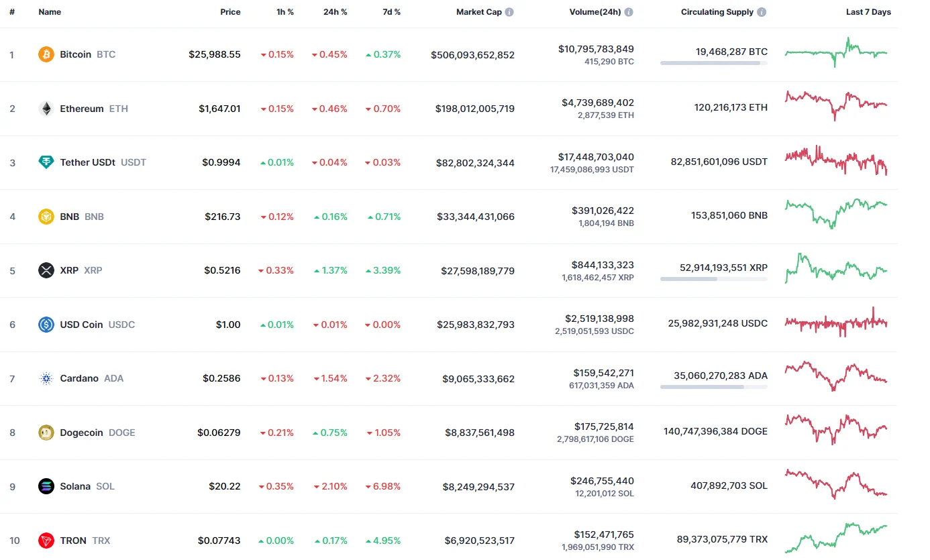Click the Volume(24h) info icon
The width and height of the screenshot is (930, 560).
(x=629, y=11)
